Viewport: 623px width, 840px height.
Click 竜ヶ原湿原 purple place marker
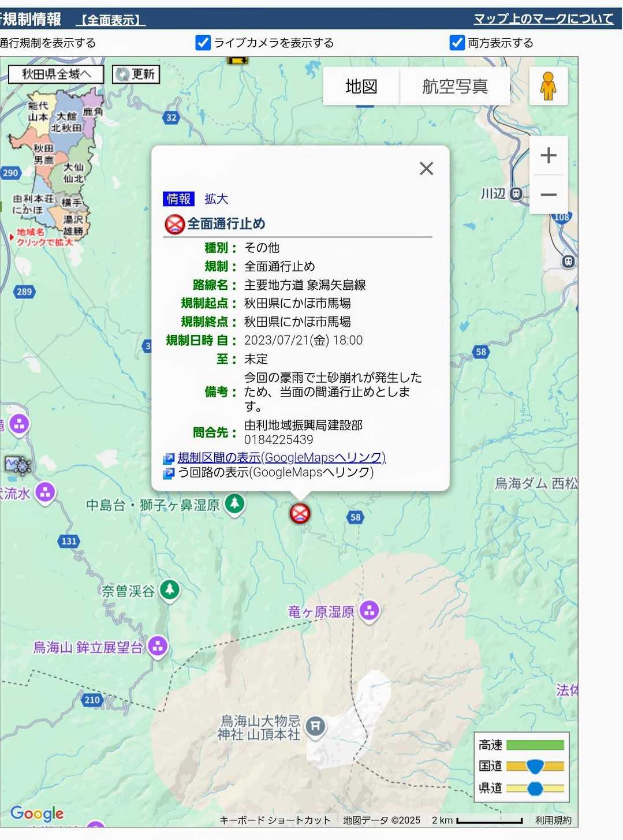(x=370, y=611)
